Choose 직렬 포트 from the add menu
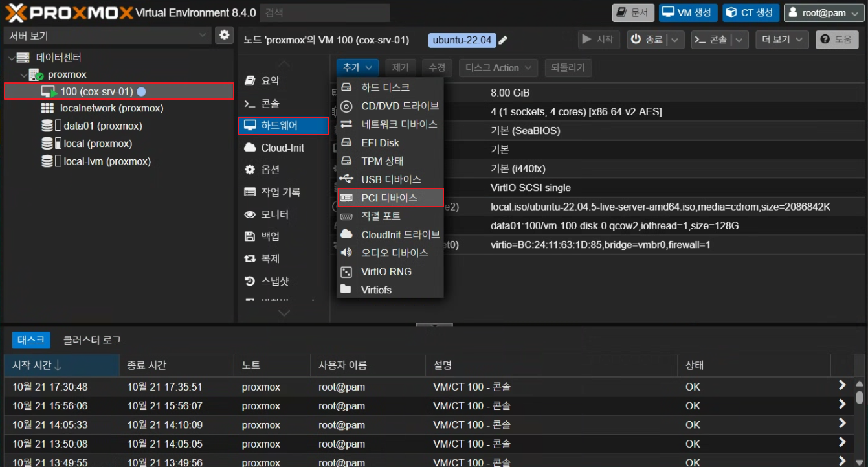Image resolution: width=868 pixels, height=467 pixels. pos(390,216)
